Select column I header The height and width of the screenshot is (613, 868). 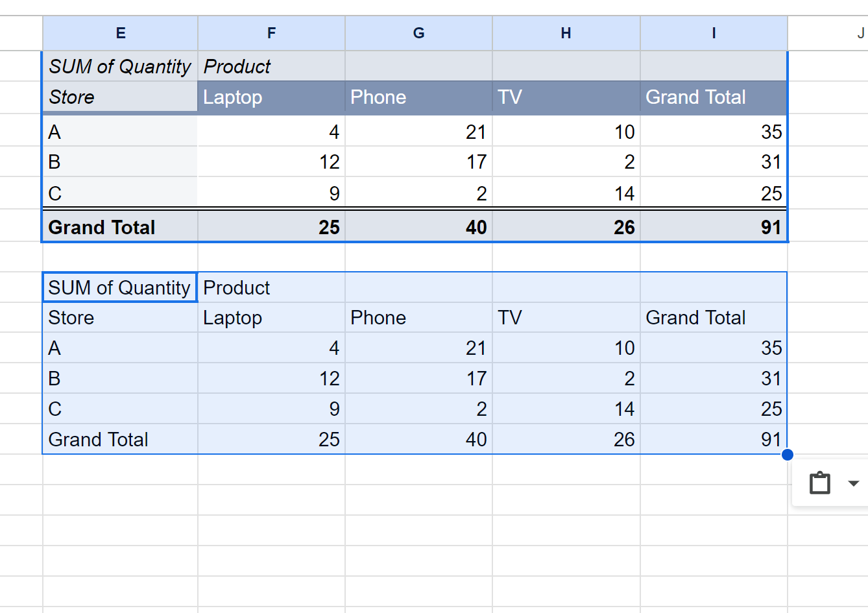[714, 33]
